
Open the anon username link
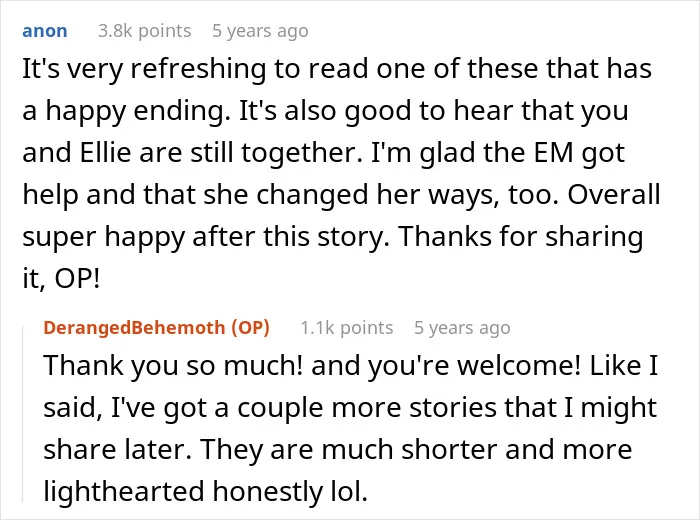click(x=45, y=31)
